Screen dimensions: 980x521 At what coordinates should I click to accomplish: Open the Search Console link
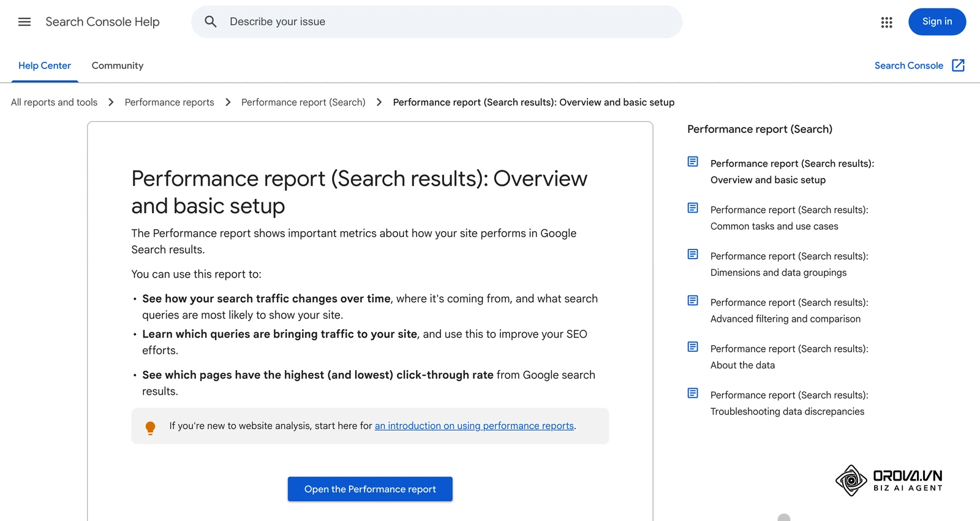point(909,66)
